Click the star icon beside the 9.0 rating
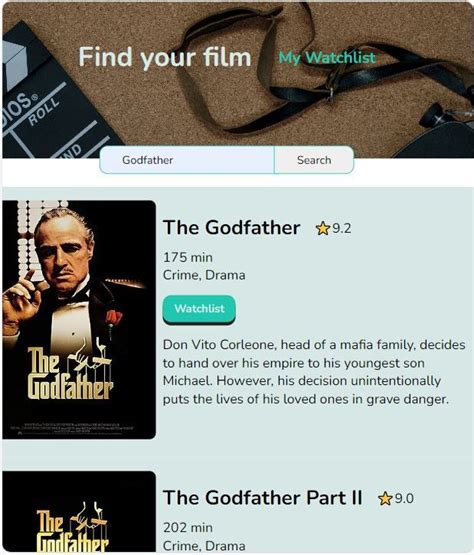 point(385,499)
